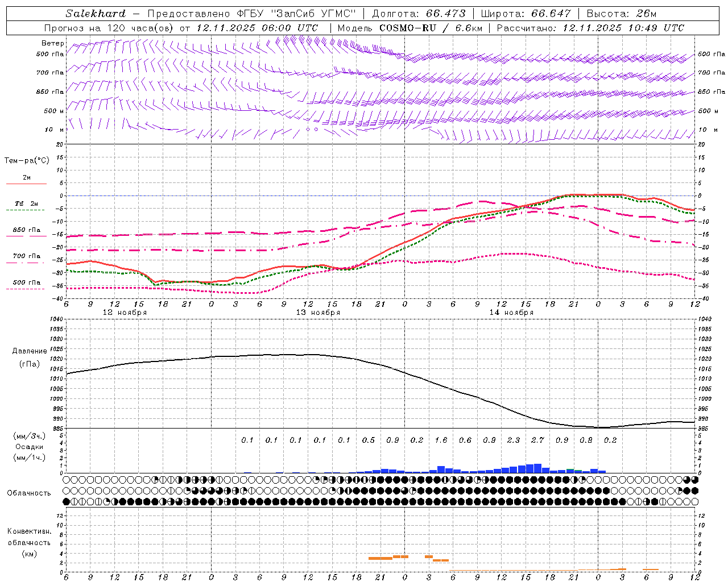Click the Давление pressure label

click(30, 351)
